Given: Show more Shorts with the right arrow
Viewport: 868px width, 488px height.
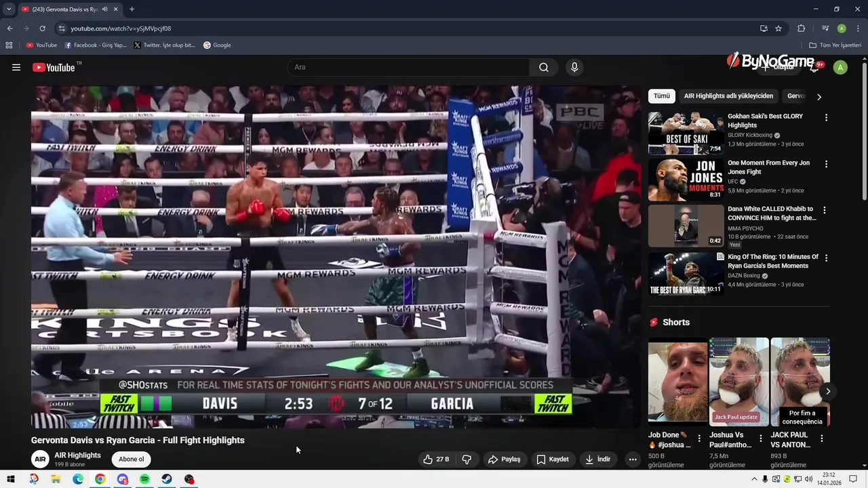Looking at the screenshot, I should [x=828, y=391].
